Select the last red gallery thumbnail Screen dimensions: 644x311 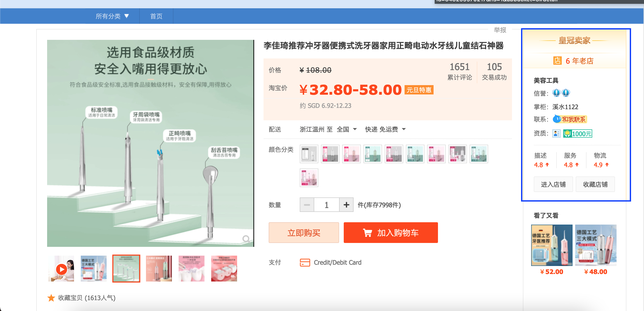[x=224, y=269]
